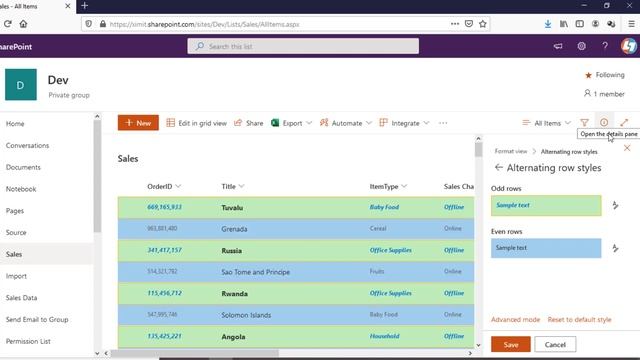
Task: Open the user profile avatar
Action: click(629, 46)
